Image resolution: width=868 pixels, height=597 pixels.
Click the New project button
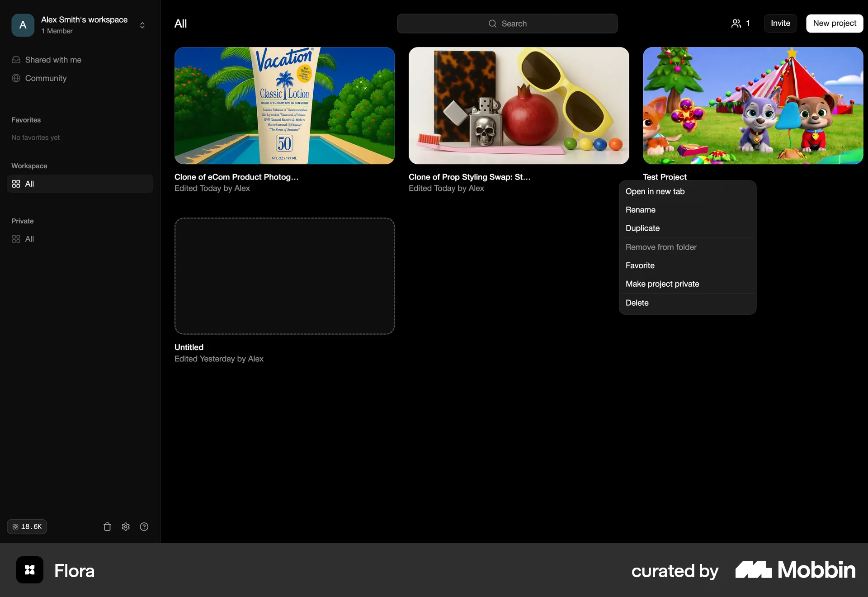834,23
